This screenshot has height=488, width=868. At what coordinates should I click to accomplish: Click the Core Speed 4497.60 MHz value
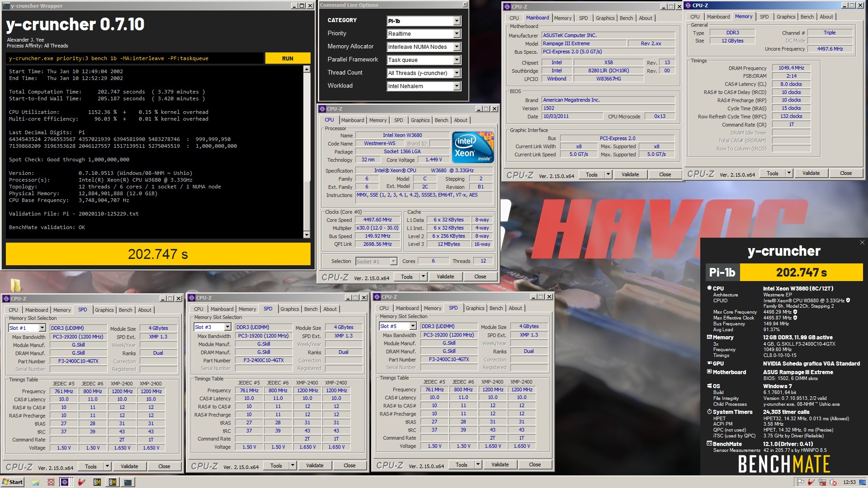point(377,220)
